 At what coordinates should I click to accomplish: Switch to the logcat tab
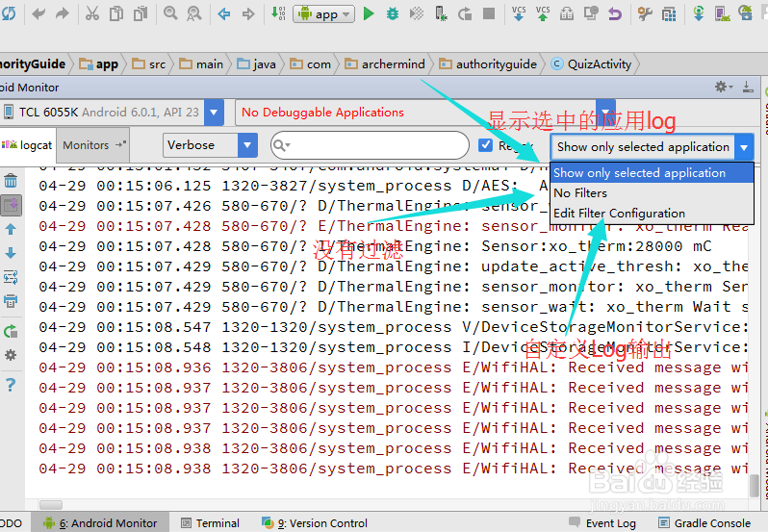tap(27, 145)
